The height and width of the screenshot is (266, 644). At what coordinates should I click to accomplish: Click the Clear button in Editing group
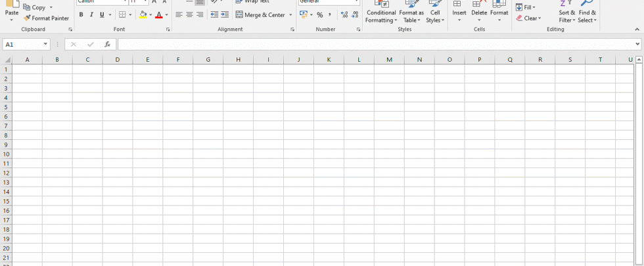pos(529,18)
